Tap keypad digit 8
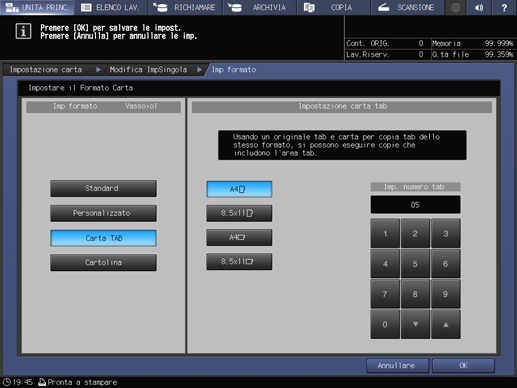517x388 pixels. pos(415,294)
